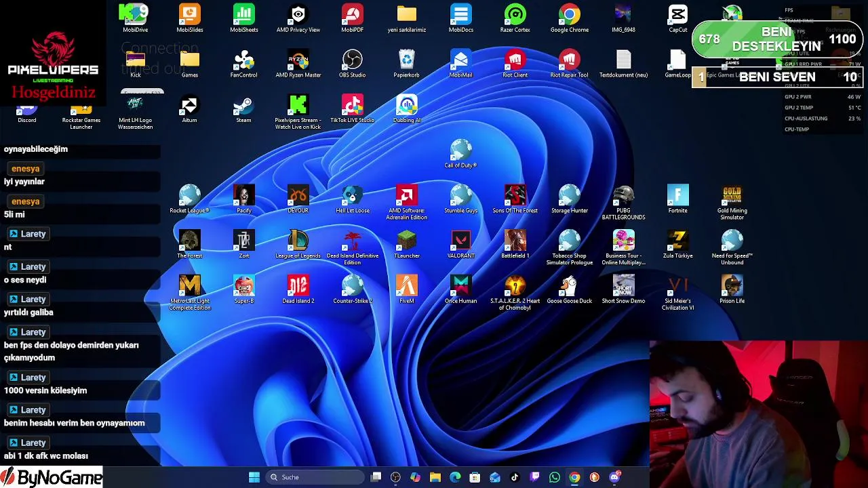Select the Fortnite desktop shortcut
The image size is (868, 488).
click(x=678, y=199)
